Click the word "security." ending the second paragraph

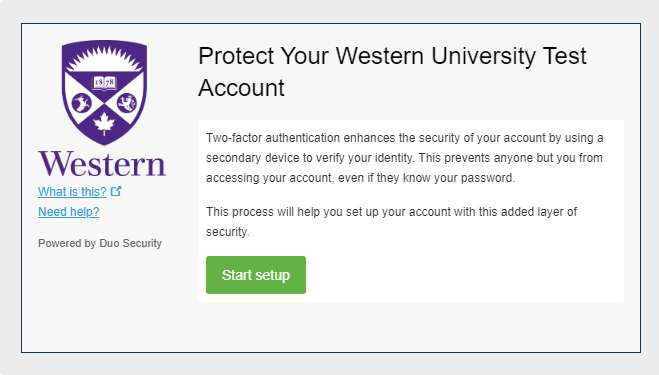click(227, 232)
